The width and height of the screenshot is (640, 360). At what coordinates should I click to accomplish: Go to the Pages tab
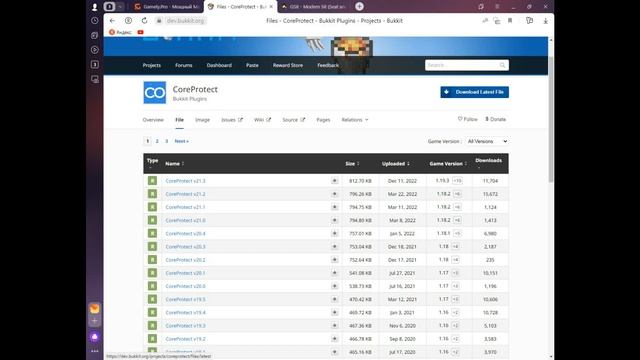(323, 120)
